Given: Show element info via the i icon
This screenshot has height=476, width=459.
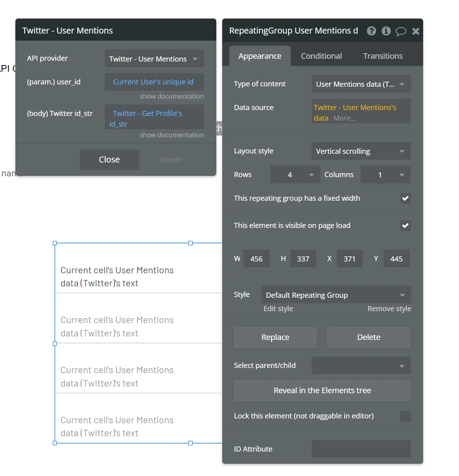Looking at the screenshot, I should 386,31.
